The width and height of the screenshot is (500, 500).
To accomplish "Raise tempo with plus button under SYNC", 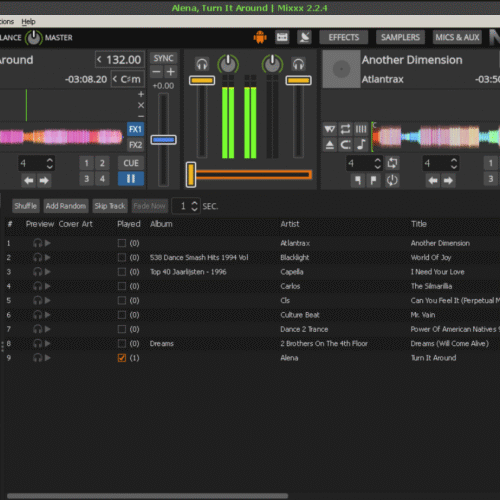I will tap(170, 72).
